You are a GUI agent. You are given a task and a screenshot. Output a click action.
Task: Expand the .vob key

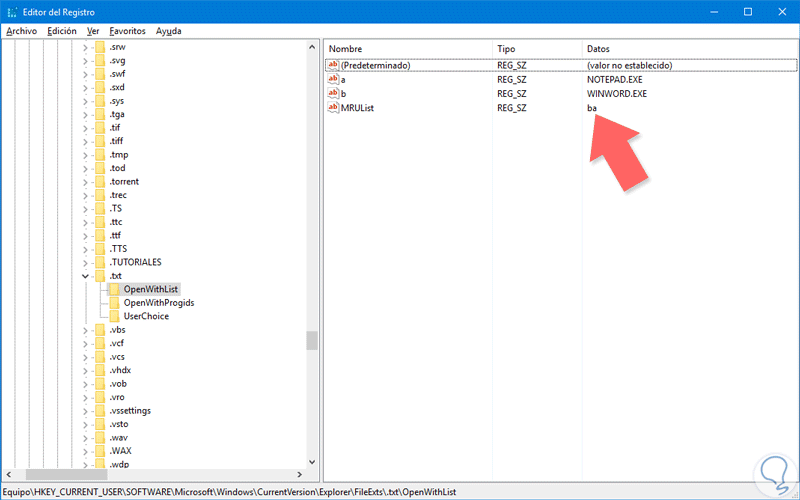point(85,384)
